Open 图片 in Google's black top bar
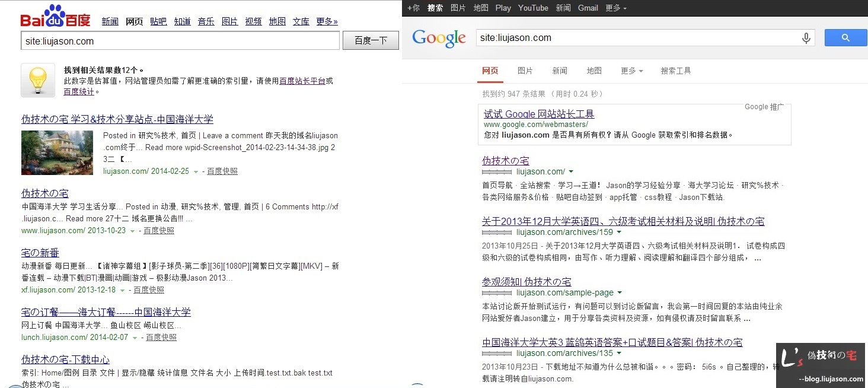The image size is (868, 388). [458, 8]
